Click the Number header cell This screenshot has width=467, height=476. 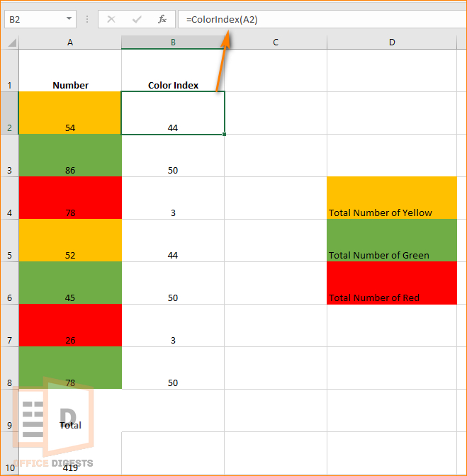tap(70, 70)
